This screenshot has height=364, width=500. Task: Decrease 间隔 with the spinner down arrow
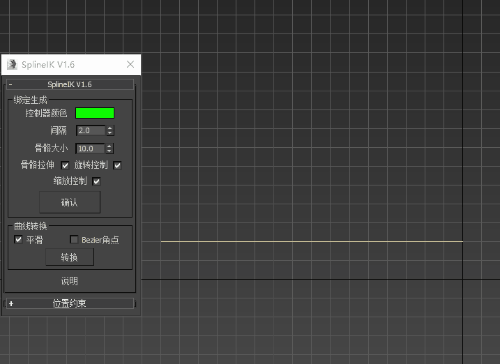tap(110, 133)
